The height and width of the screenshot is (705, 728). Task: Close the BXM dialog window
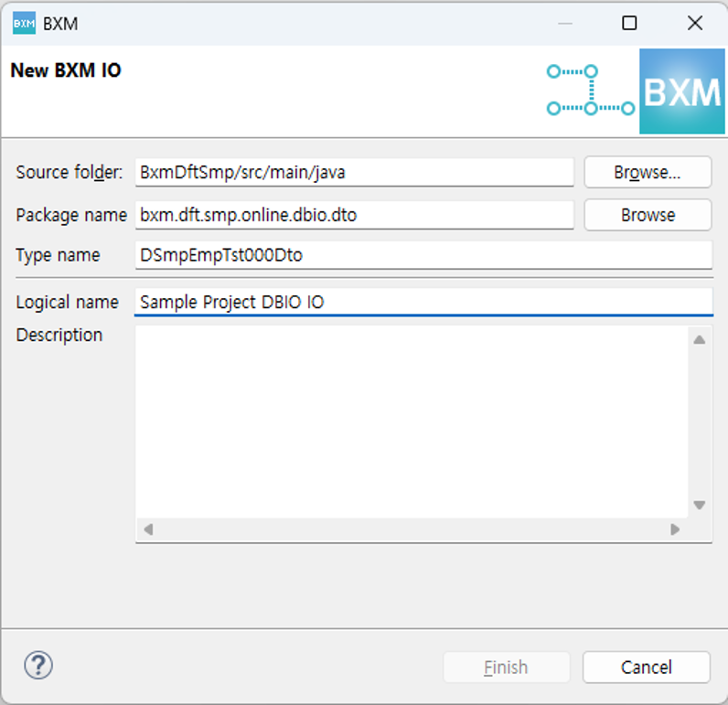coord(694,24)
